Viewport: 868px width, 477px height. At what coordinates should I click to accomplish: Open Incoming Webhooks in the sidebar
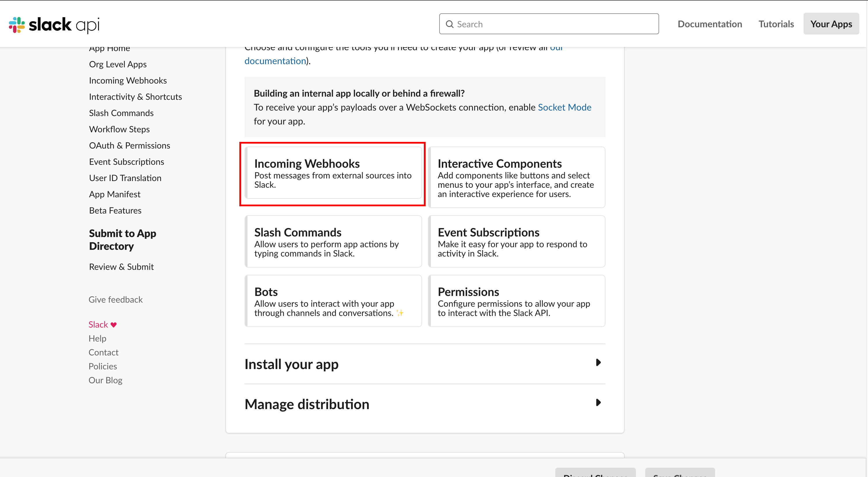click(128, 80)
